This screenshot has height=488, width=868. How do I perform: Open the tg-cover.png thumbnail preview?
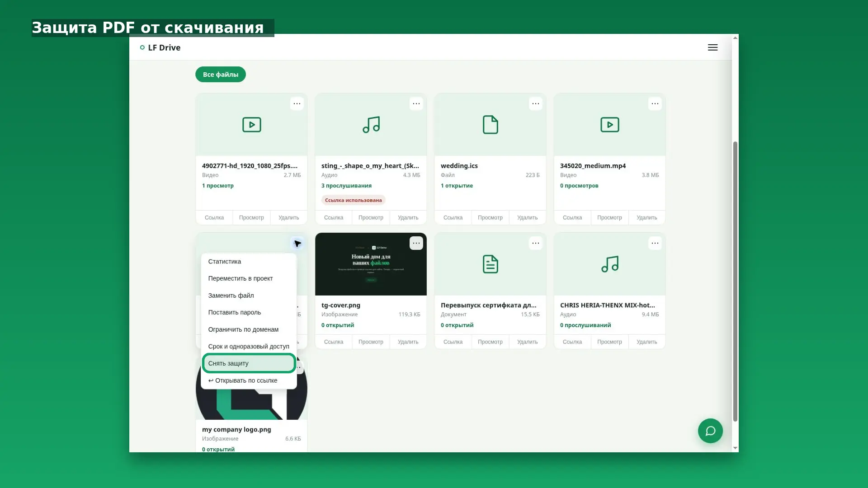[x=371, y=264]
